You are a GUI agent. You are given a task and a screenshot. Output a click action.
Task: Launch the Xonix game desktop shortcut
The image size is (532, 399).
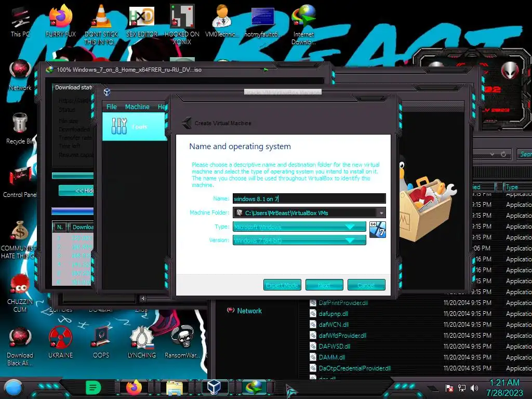tap(182, 24)
